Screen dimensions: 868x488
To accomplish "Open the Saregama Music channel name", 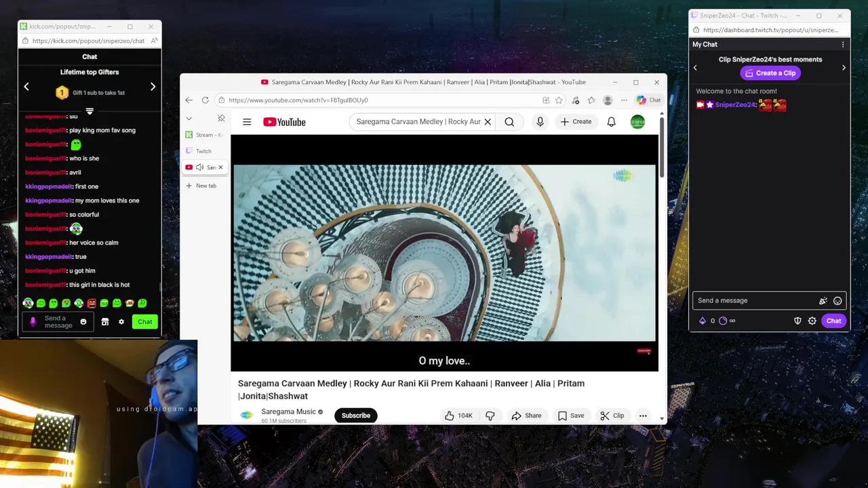I will pyautogui.click(x=289, y=411).
